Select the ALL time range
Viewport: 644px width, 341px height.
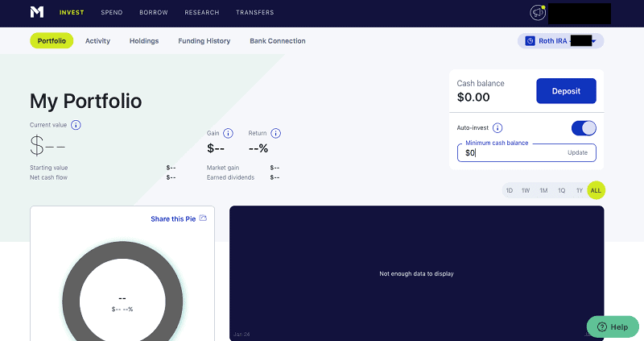pyautogui.click(x=596, y=190)
